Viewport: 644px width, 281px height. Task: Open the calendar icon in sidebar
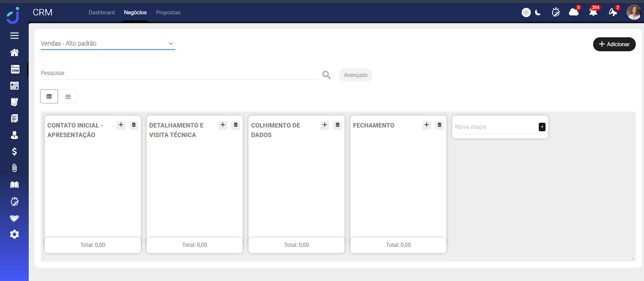point(14,85)
